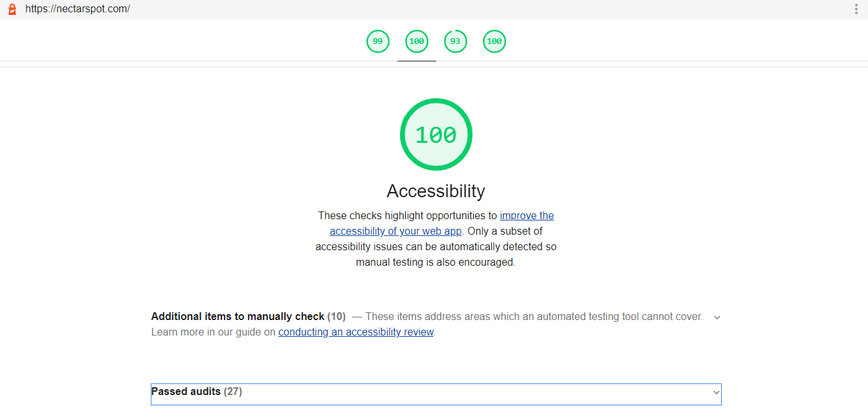Image resolution: width=868 pixels, height=417 pixels.
Task: Jump to the Performance score gauge showing 99
Action: (377, 41)
